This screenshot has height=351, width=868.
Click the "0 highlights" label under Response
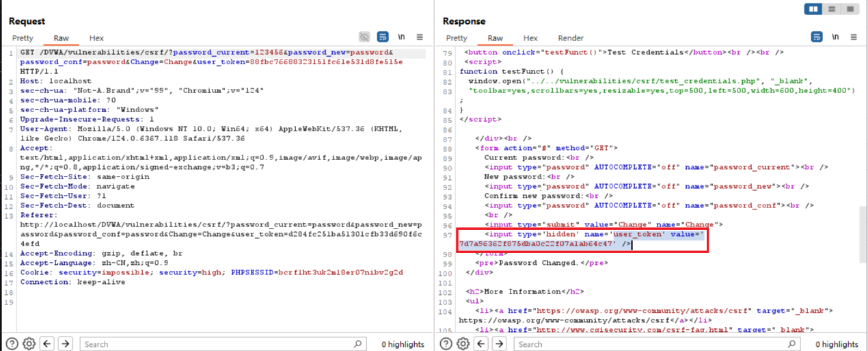click(837, 344)
